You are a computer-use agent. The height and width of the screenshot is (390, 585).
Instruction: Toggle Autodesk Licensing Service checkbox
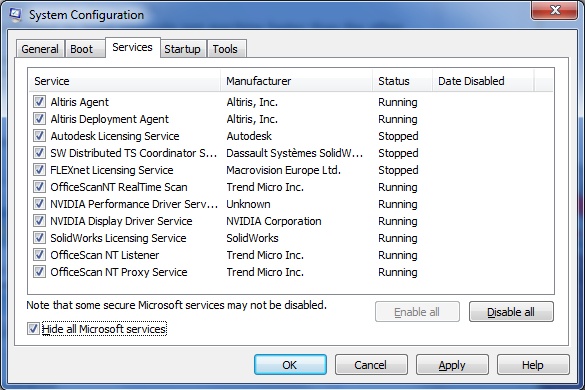point(39,135)
